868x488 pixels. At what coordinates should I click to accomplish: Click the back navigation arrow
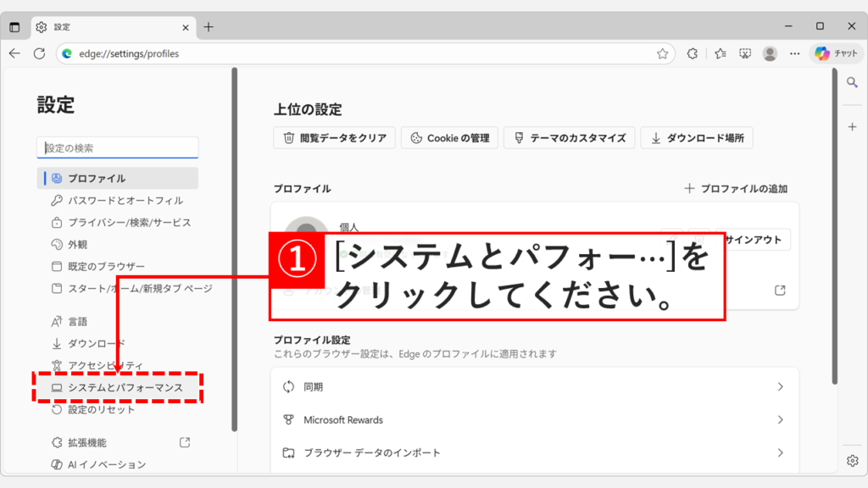tap(14, 53)
